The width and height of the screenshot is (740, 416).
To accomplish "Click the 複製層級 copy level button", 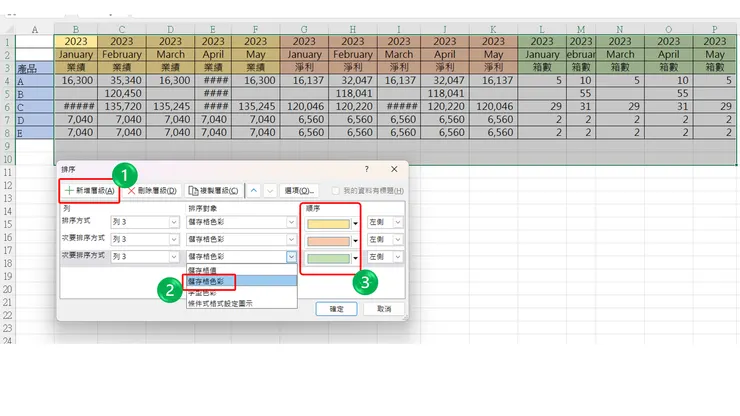I will 213,191.
